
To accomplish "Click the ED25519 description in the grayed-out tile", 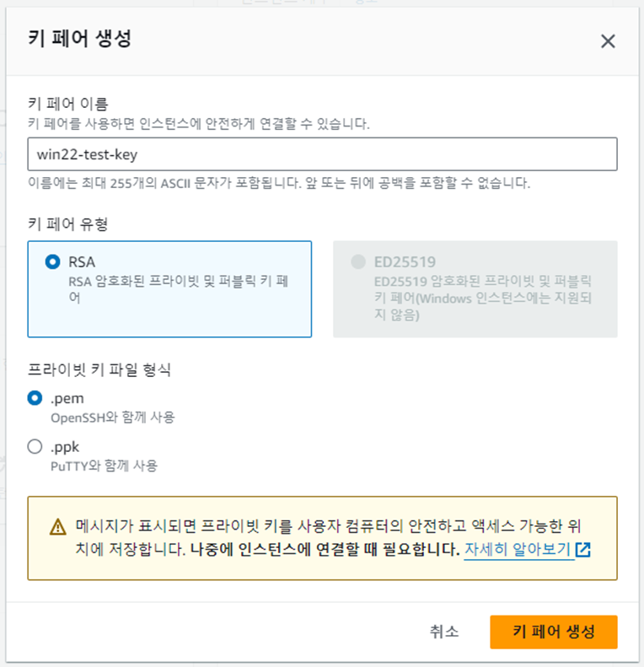I will 483,299.
